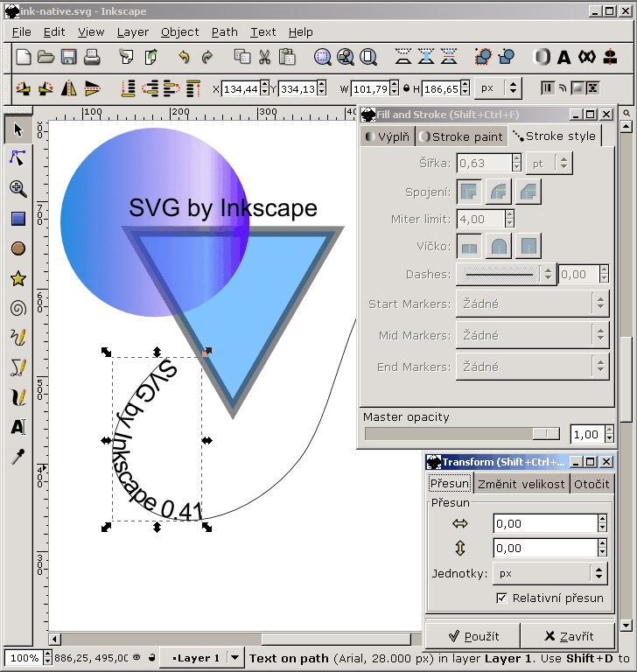Open the Text dialog via the A icon
The width and height of the screenshot is (637, 672).
pyautogui.click(x=564, y=57)
